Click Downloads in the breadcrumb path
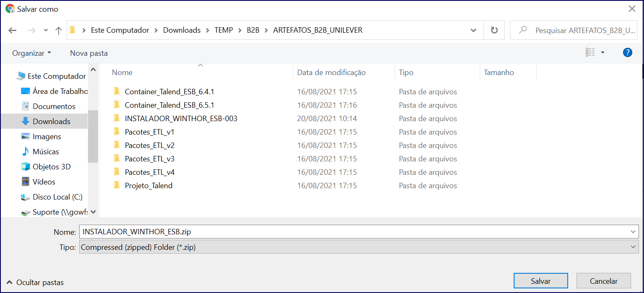Viewport: 644px width, 293px height. pos(182,30)
